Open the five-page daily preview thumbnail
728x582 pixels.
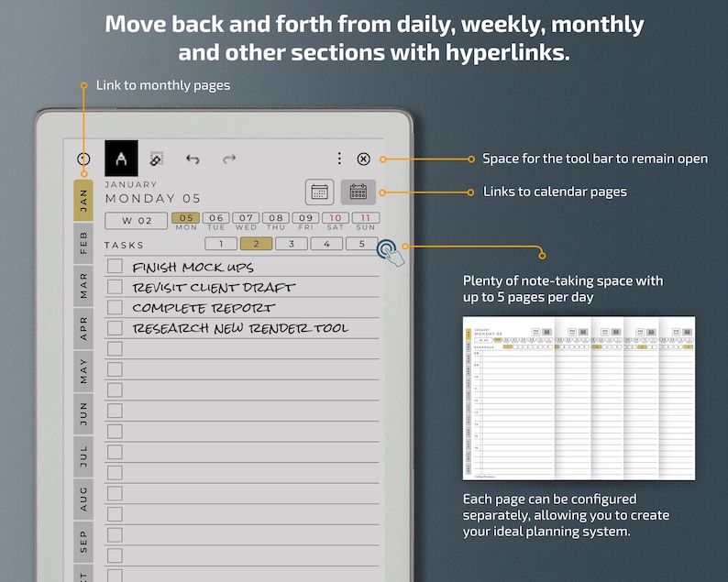coord(579,398)
